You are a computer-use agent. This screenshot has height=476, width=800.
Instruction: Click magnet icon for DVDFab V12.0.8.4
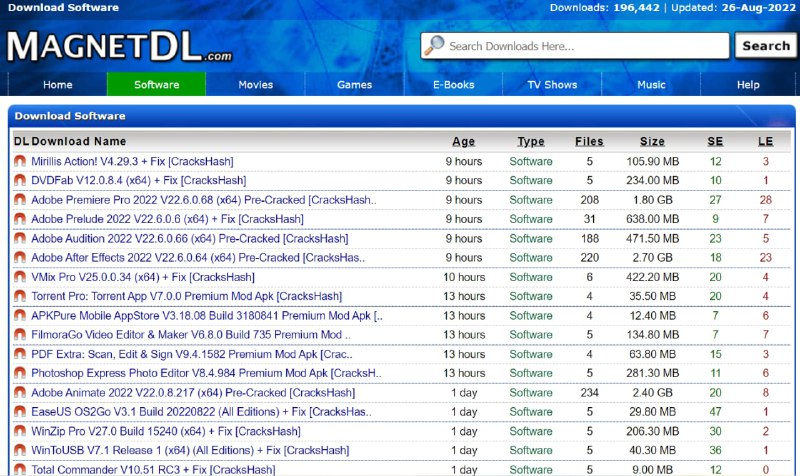tap(20, 180)
